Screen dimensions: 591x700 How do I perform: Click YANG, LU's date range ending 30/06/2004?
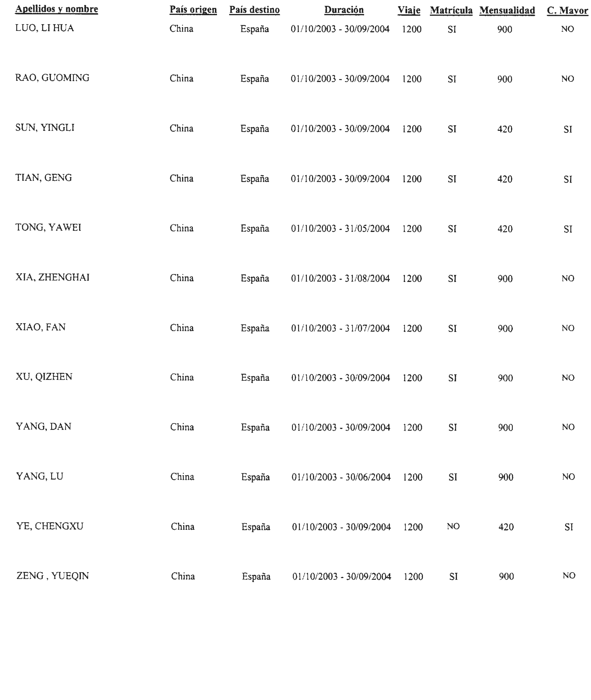pyautogui.click(x=341, y=477)
